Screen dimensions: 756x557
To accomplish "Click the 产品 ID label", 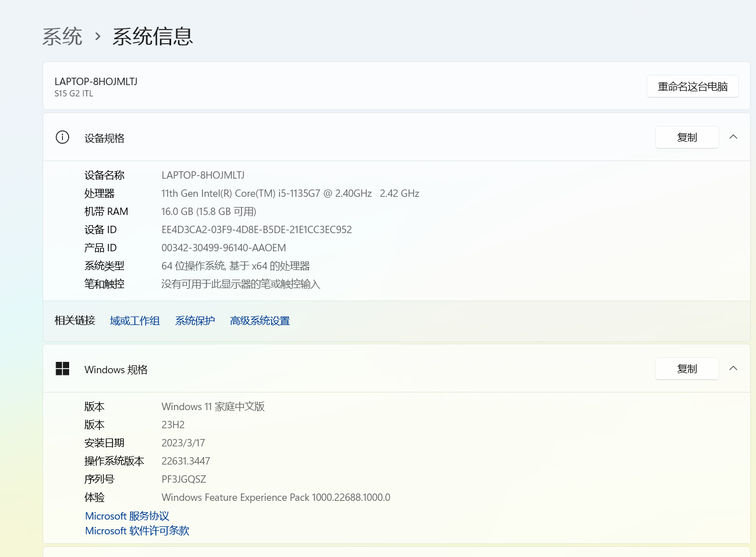I will pyautogui.click(x=100, y=248).
